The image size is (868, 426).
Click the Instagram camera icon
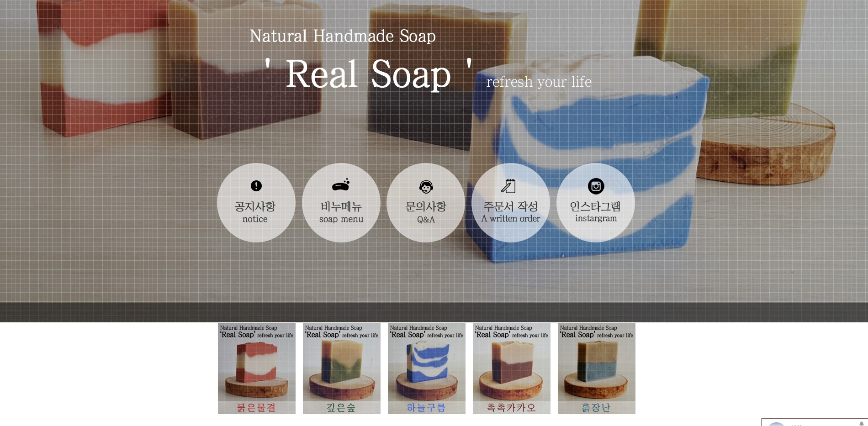click(x=596, y=186)
